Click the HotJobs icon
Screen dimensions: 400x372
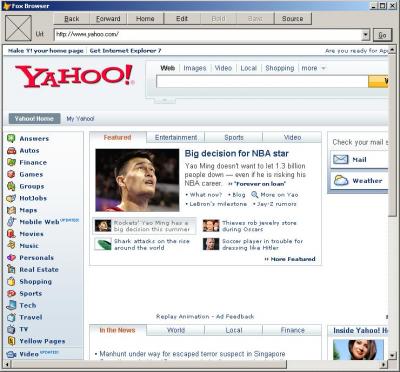point(11,198)
